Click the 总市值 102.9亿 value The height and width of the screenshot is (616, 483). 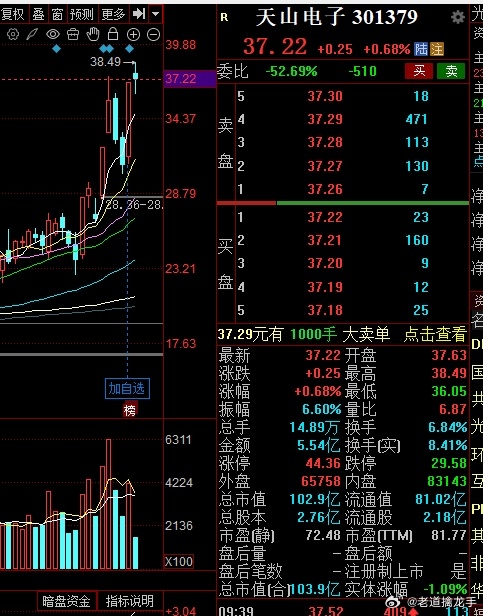(314, 499)
